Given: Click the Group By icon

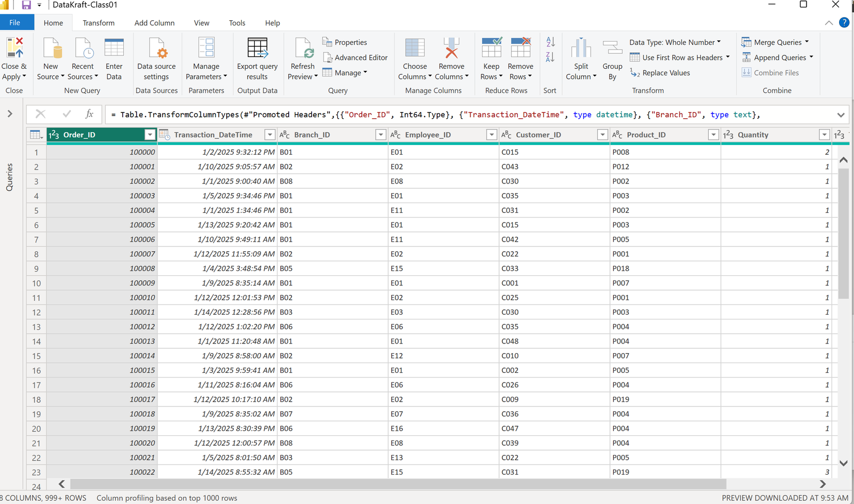Looking at the screenshot, I should 612,47.
